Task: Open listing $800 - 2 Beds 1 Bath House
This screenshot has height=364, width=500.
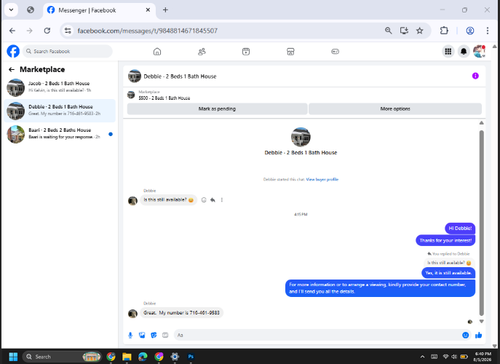Action: pyautogui.click(x=164, y=98)
